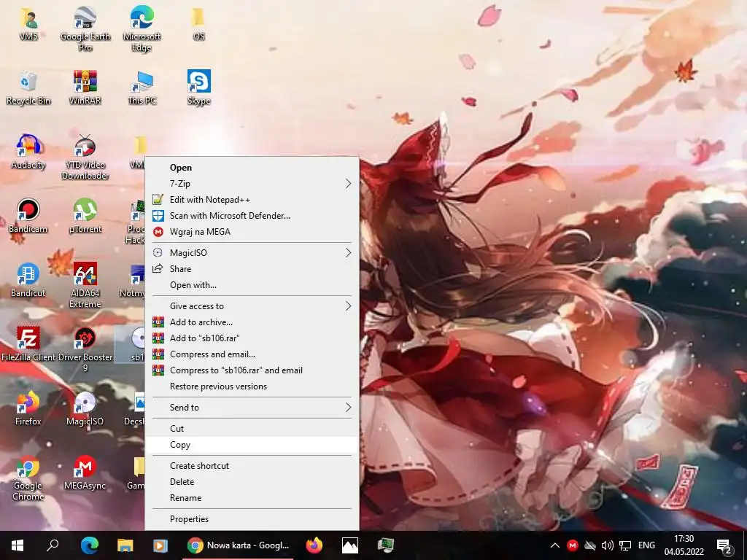Select the YTD Video Downloader icon
Screen dimensions: 747x560
point(85,157)
